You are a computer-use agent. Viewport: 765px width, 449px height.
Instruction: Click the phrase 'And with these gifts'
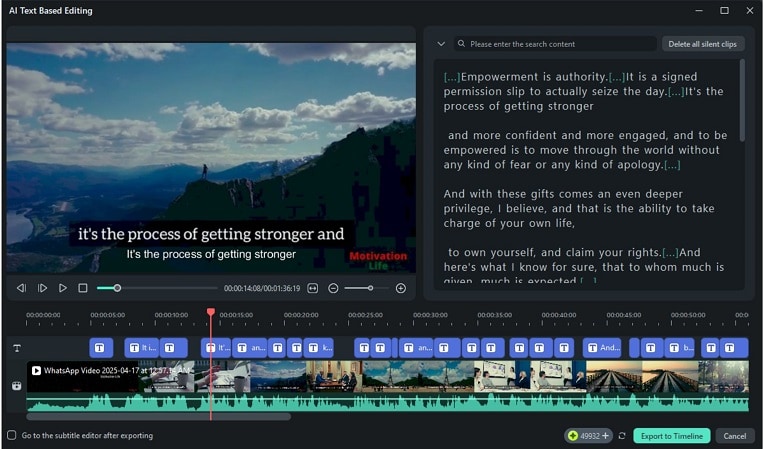[499, 194]
